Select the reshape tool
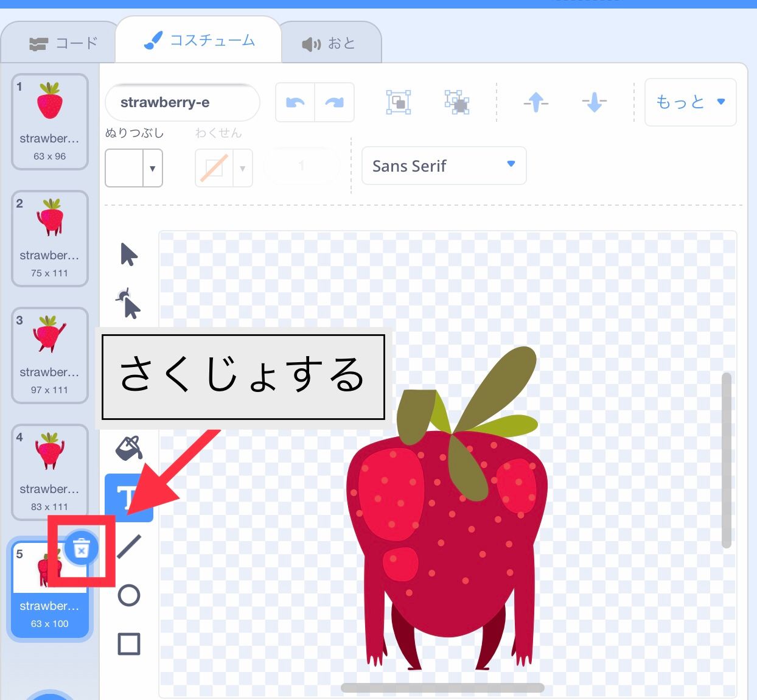Screen dimensions: 757x700 (128, 304)
